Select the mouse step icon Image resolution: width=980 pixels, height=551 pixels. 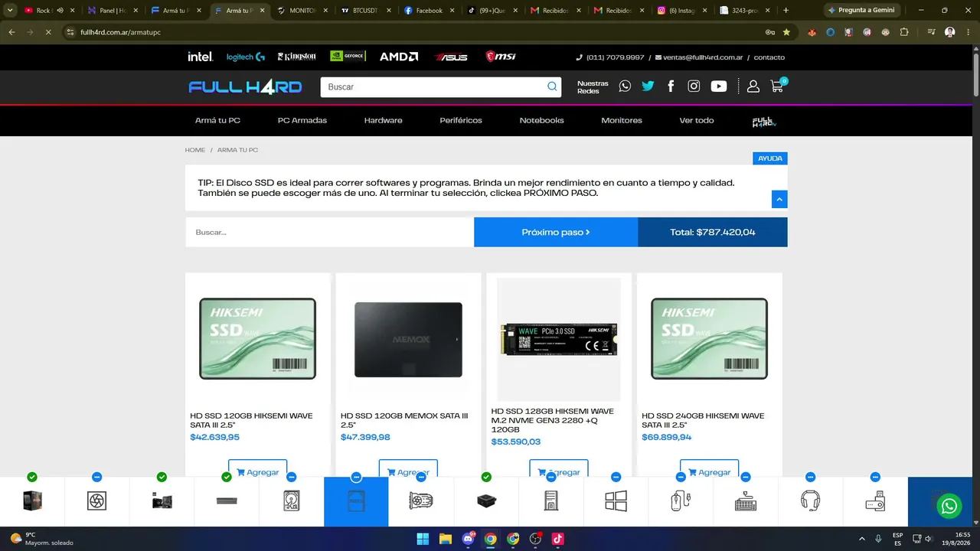pos(681,501)
